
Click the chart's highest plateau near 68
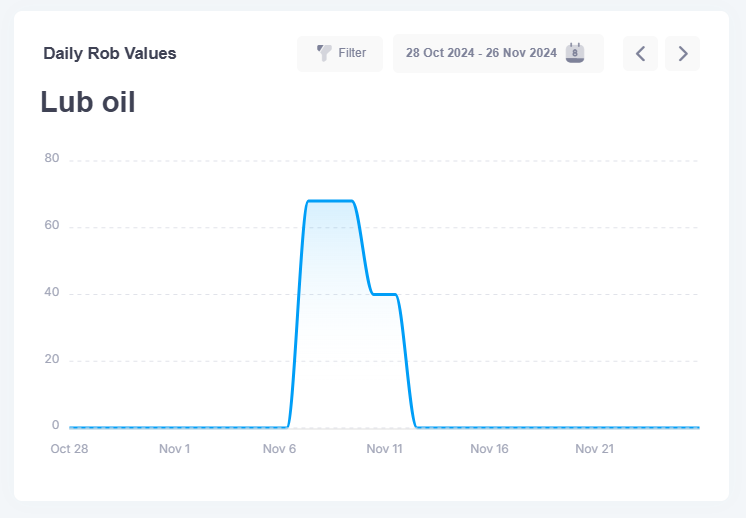click(x=330, y=201)
